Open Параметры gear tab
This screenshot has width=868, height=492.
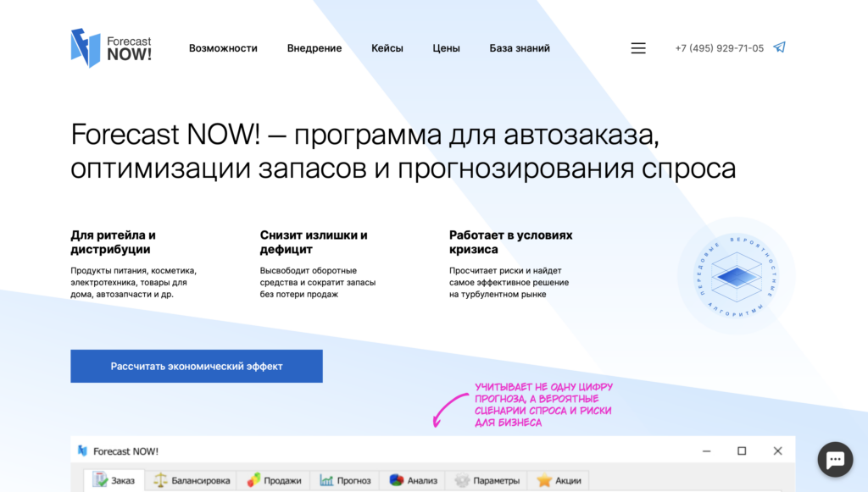pyautogui.click(x=487, y=480)
